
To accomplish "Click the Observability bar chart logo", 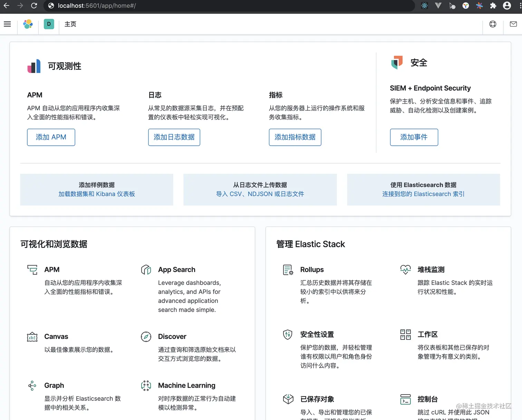I will (34, 66).
